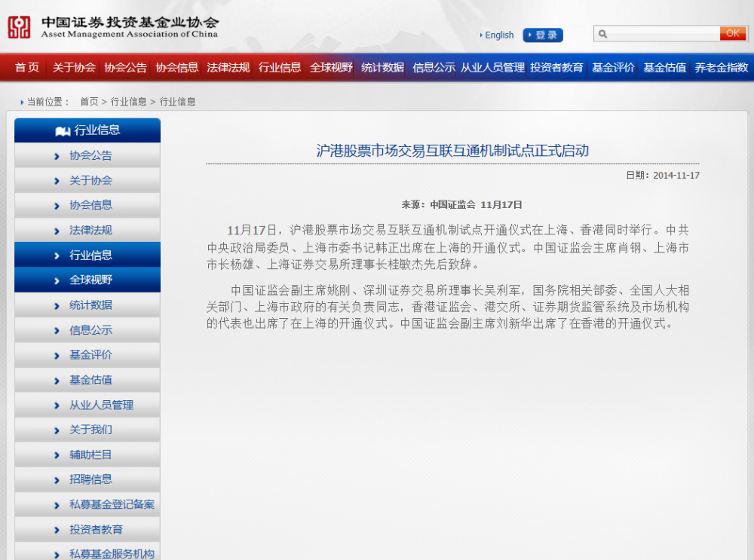Open 协会公告 in the top navigation bar
754x560 pixels.
pos(125,67)
